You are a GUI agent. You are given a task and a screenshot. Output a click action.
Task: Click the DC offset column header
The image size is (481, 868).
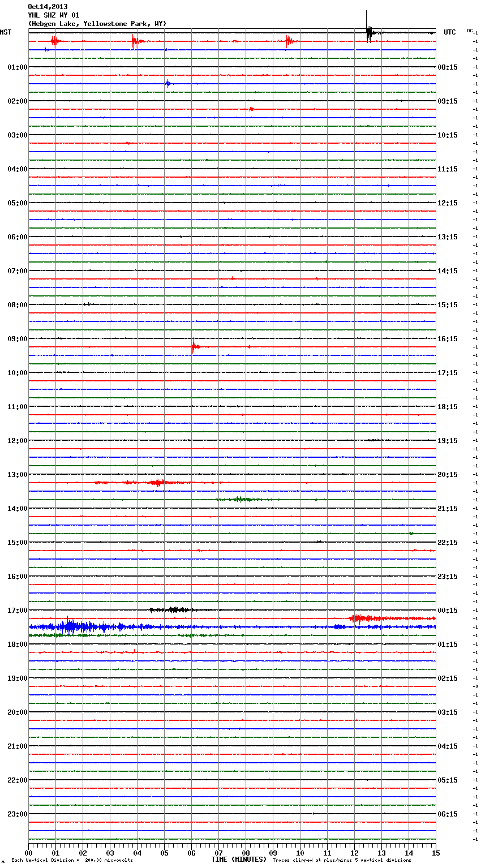pyautogui.click(x=470, y=31)
